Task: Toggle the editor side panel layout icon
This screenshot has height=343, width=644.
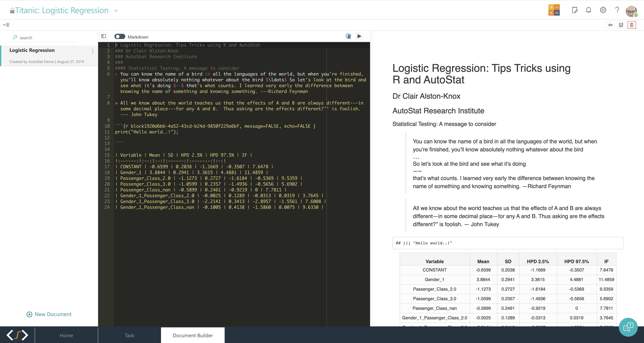Action: (x=104, y=36)
